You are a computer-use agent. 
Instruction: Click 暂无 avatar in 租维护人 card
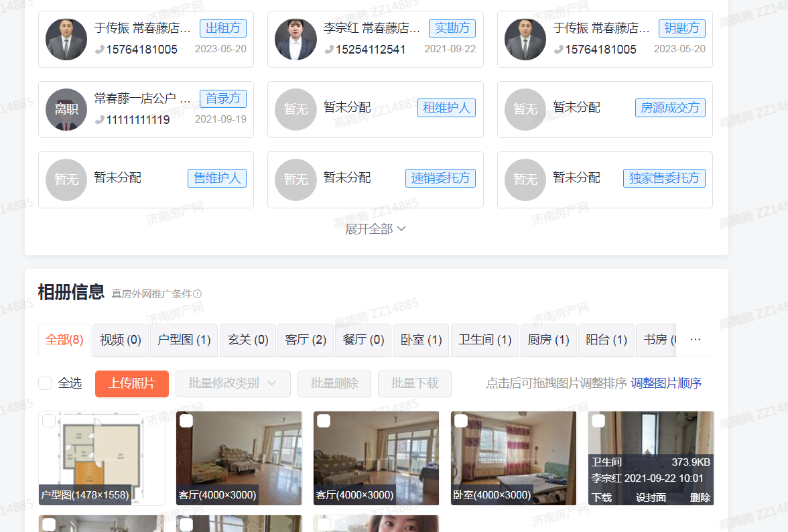[x=295, y=109]
